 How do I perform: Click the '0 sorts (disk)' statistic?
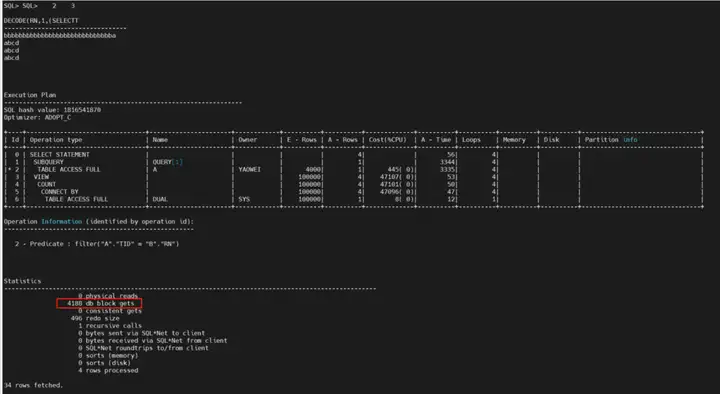click(104, 363)
